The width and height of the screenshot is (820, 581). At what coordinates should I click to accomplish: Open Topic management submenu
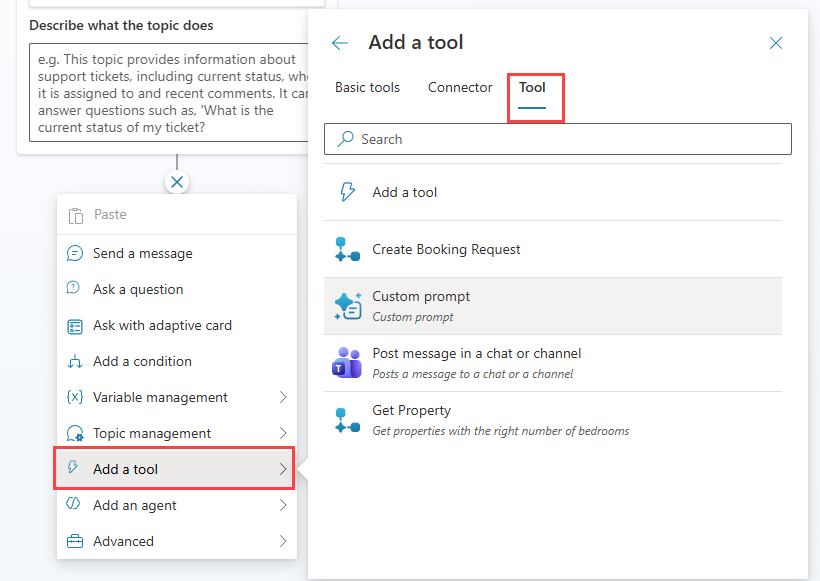pyautogui.click(x=177, y=434)
